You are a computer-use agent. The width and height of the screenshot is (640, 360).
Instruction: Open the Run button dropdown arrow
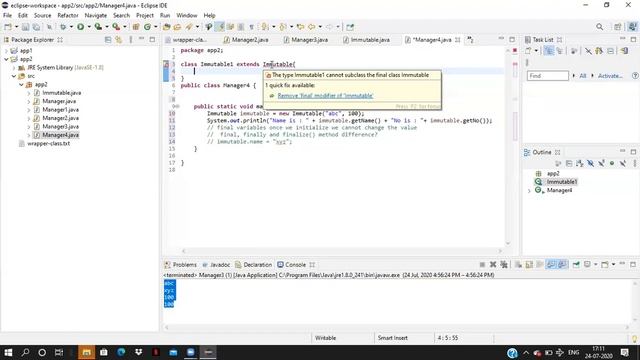point(89,27)
